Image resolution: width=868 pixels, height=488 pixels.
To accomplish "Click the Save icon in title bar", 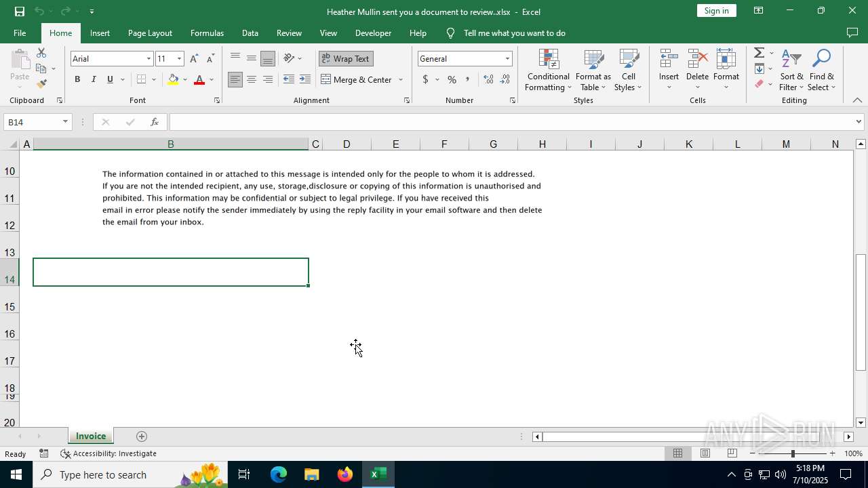I will [19, 11].
